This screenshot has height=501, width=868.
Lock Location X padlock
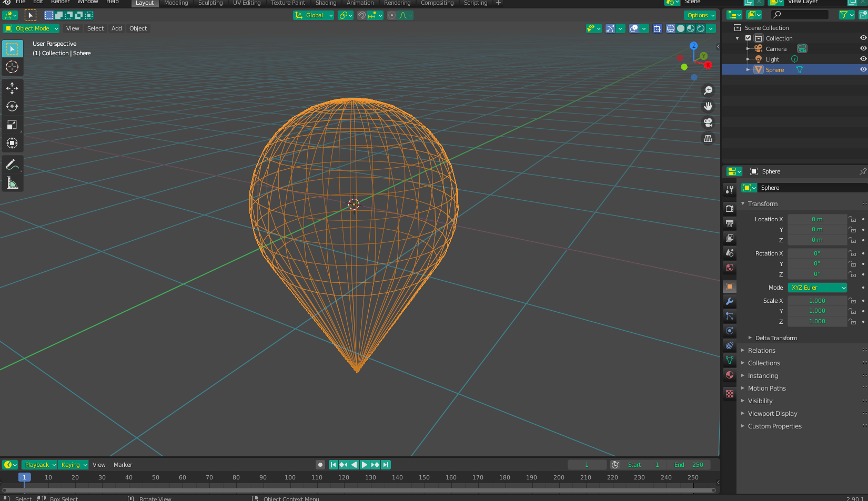click(852, 219)
